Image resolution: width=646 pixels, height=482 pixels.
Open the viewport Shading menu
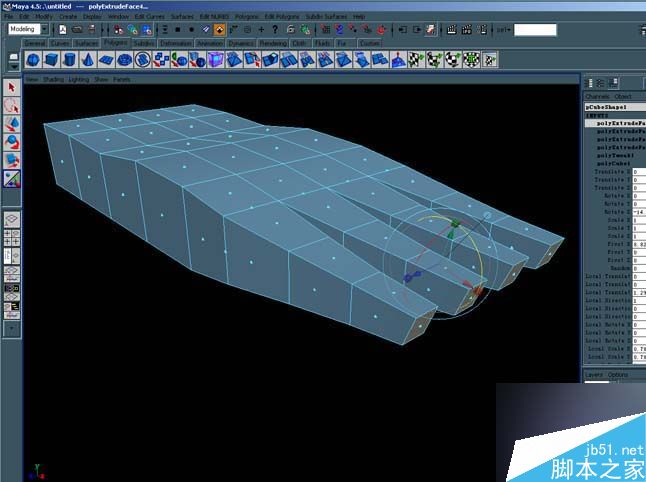point(53,79)
